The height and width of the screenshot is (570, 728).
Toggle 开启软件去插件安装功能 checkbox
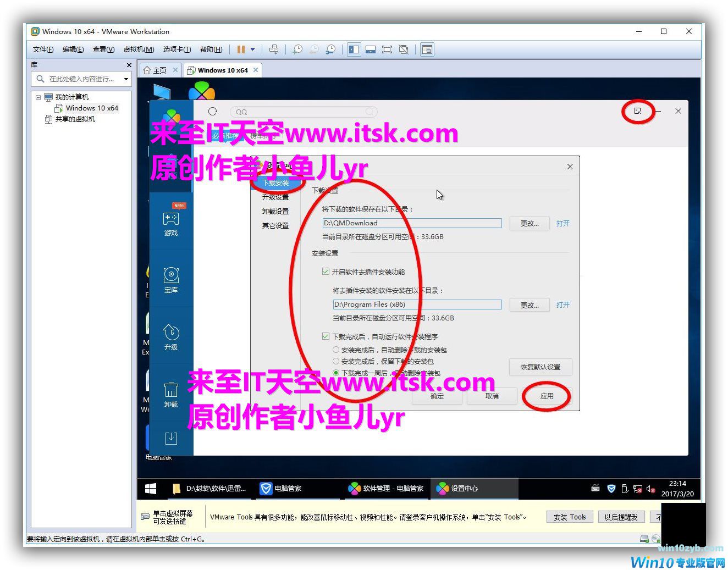[326, 272]
